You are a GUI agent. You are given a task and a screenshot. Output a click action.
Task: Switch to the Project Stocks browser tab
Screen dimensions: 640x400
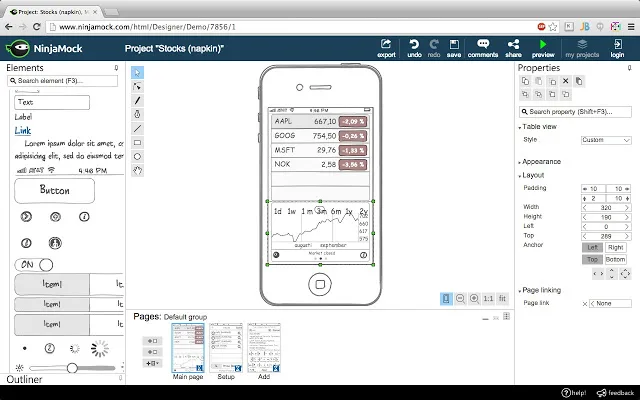(53, 12)
